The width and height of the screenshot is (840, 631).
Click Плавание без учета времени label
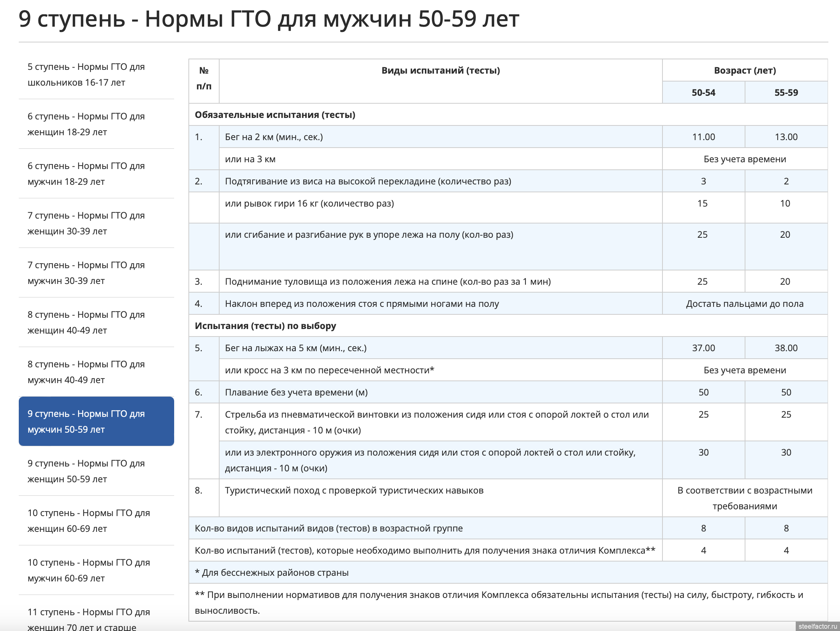(296, 392)
